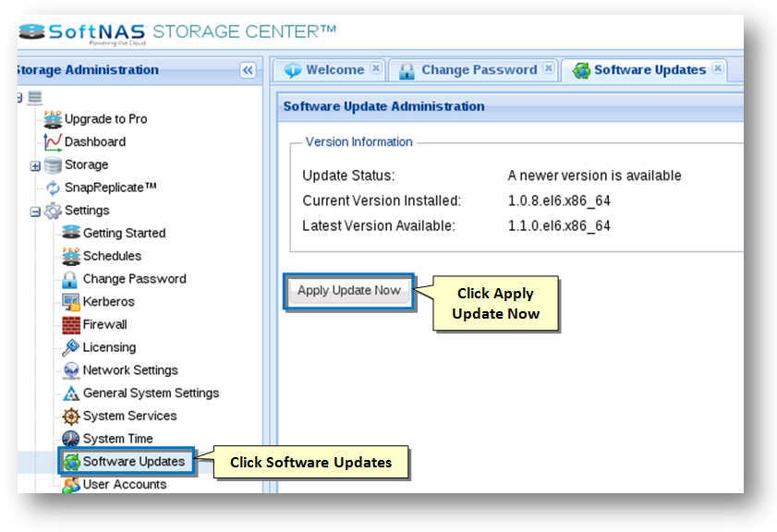Close the Software Updates tab

[717, 68]
